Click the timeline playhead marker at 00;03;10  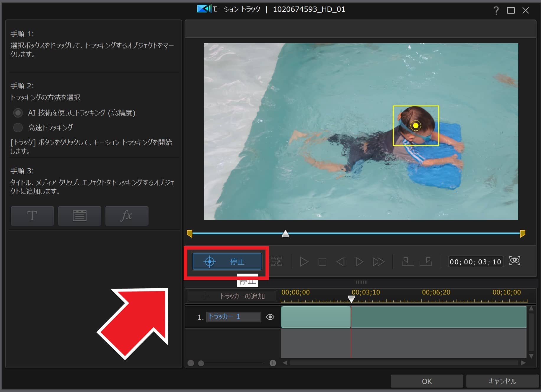coord(351,299)
